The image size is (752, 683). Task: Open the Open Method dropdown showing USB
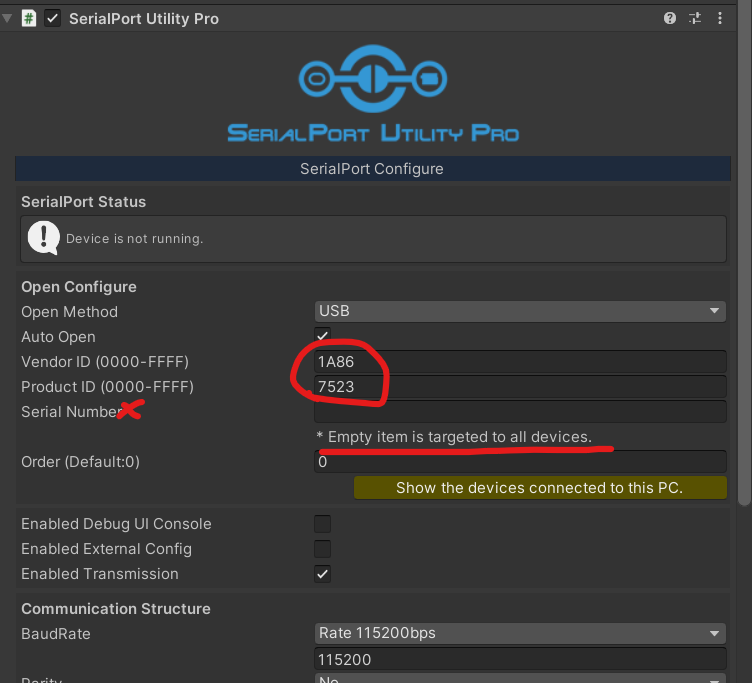point(519,311)
